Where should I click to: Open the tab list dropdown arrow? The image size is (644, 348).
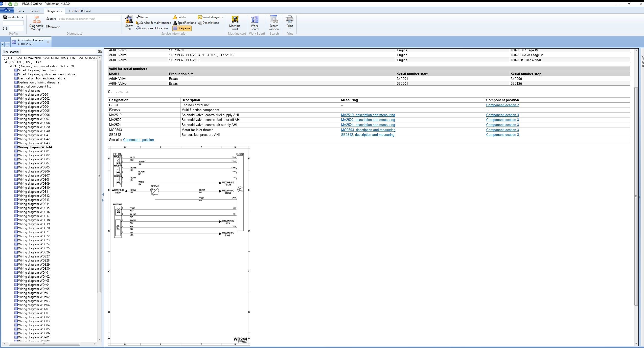3,45
